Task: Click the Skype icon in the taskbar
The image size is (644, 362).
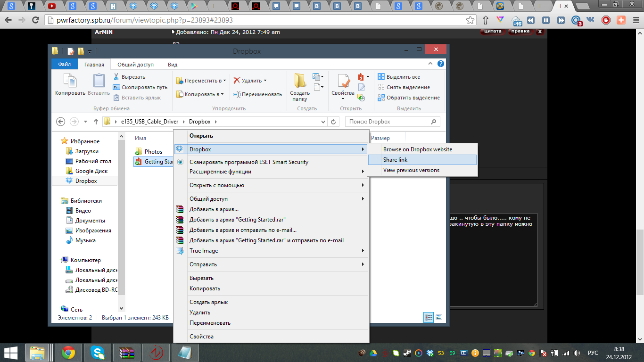Action: point(98,353)
